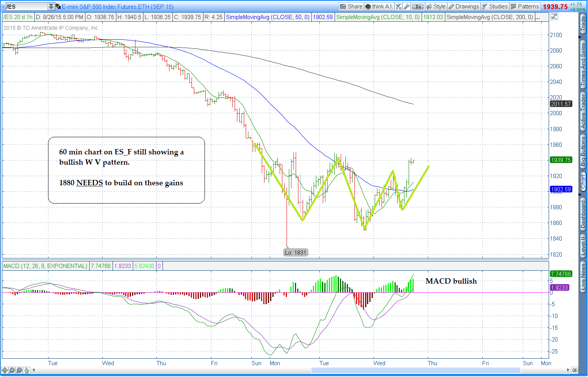The image size is (588, 377).
Task: Click the crosshair pointer icon at bottom left
Action: pos(5,370)
